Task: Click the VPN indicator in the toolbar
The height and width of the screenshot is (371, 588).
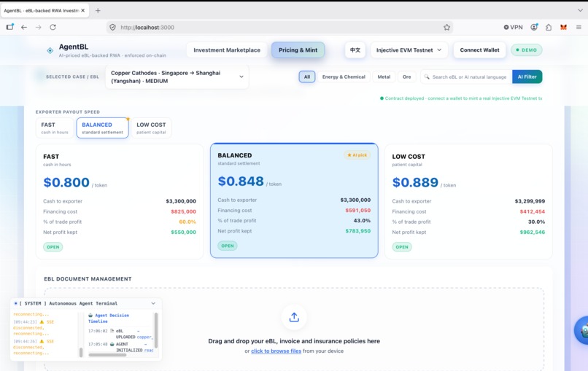Action: coord(513,28)
